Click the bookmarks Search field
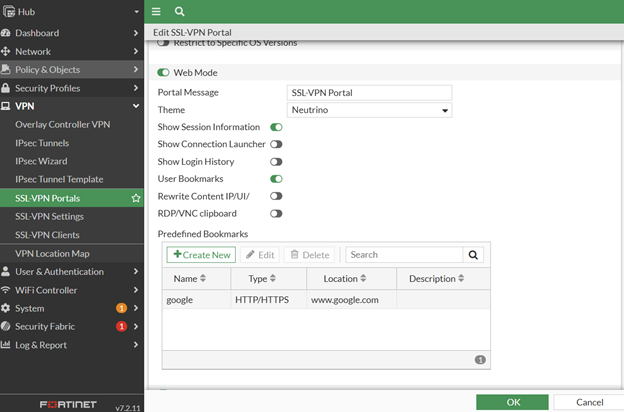The width and height of the screenshot is (624, 412). pyautogui.click(x=404, y=255)
